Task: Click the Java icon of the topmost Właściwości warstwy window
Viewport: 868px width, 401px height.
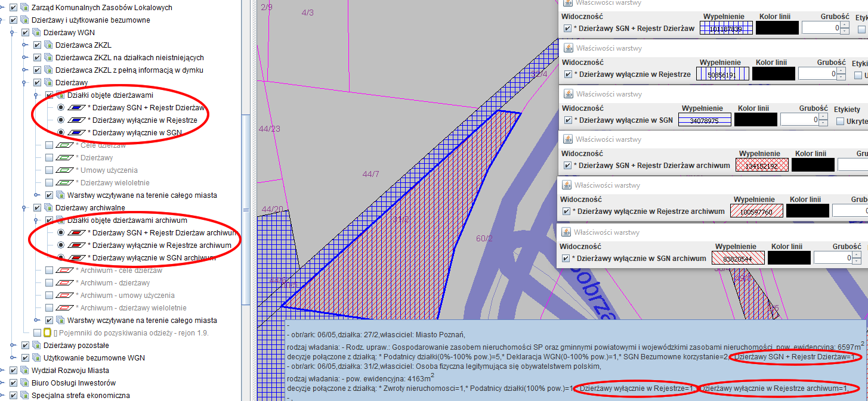Action: point(568,3)
